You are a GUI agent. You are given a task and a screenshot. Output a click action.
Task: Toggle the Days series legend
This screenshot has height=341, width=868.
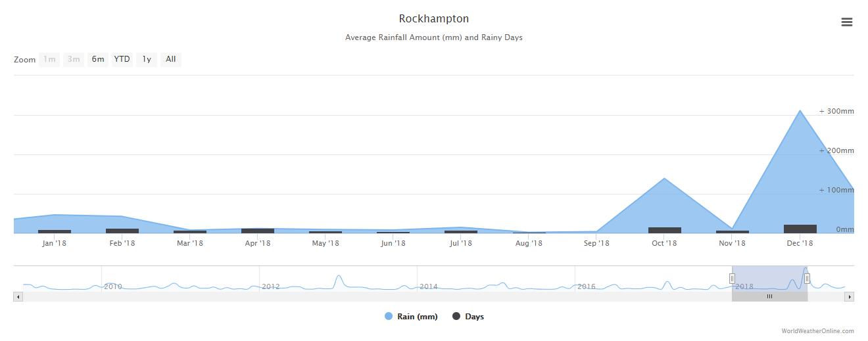pos(474,317)
